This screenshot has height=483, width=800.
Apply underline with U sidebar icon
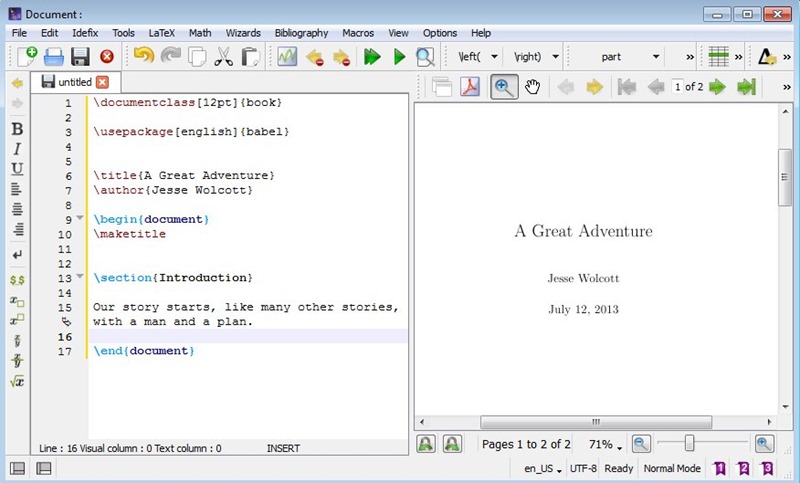point(17,169)
